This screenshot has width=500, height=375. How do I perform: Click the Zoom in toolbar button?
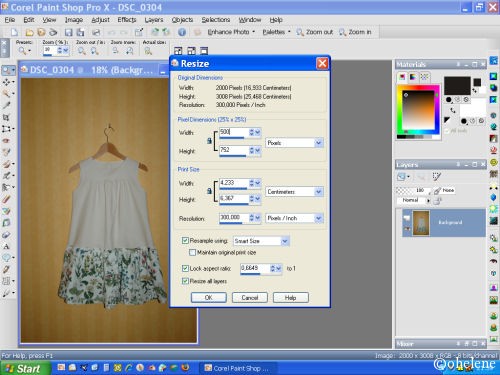point(355,32)
